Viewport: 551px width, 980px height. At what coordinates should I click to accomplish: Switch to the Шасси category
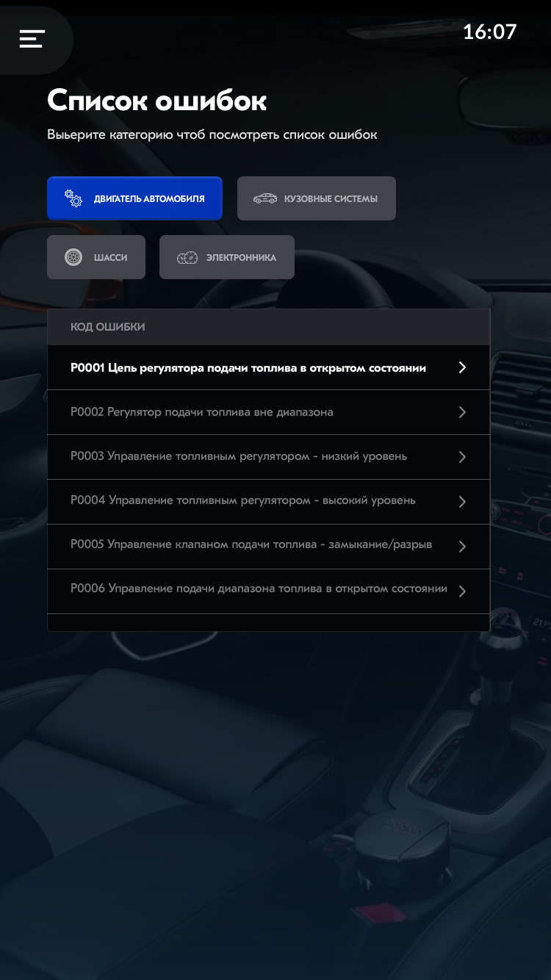[x=96, y=257]
